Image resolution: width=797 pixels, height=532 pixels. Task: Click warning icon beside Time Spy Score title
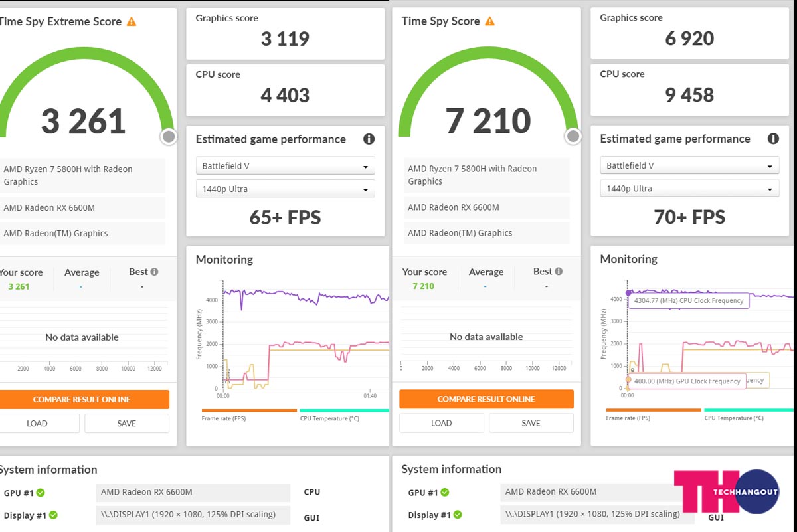[489, 21]
